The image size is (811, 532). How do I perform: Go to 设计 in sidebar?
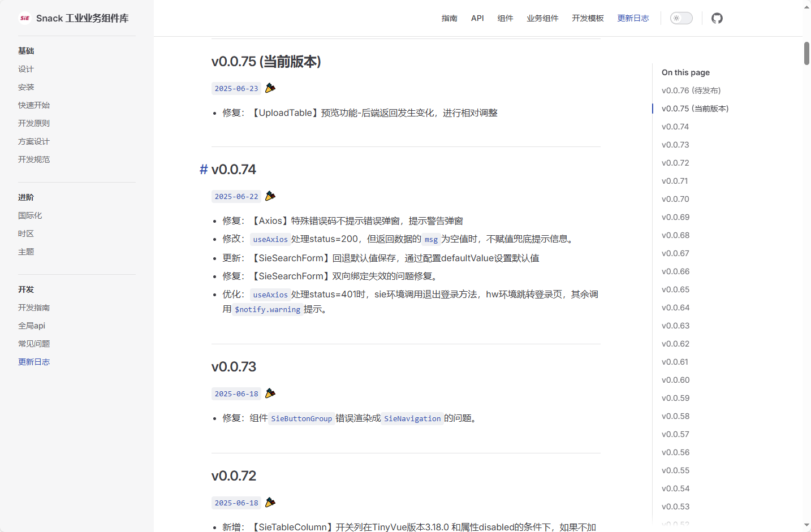tap(26, 69)
